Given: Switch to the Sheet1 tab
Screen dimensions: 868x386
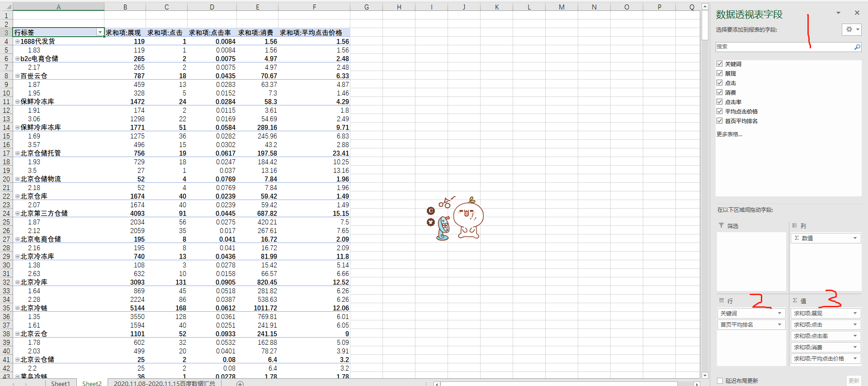Looking at the screenshot, I should coord(60,383).
